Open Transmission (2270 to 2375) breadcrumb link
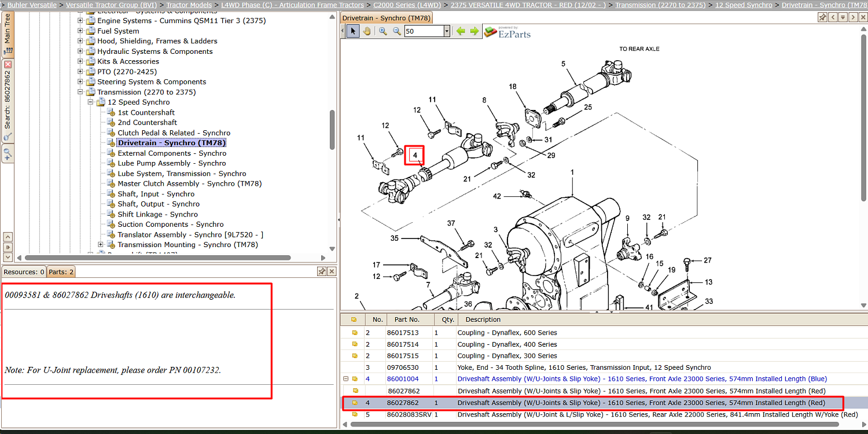Viewport: 868px width, 434px height. click(x=660, y=5)
